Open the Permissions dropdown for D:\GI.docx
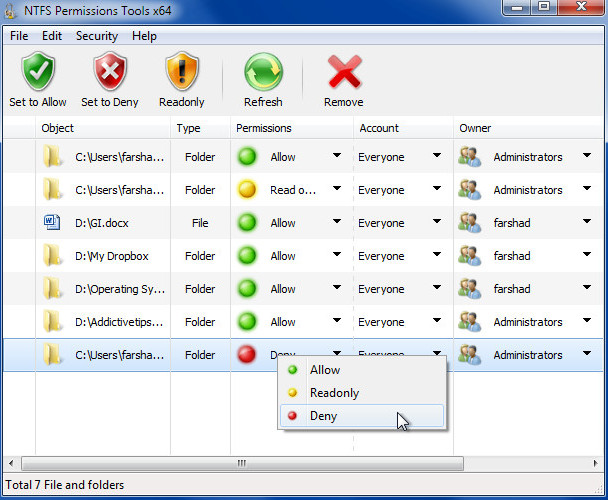This screenshot has height=500, width=608. pos(337,221)
